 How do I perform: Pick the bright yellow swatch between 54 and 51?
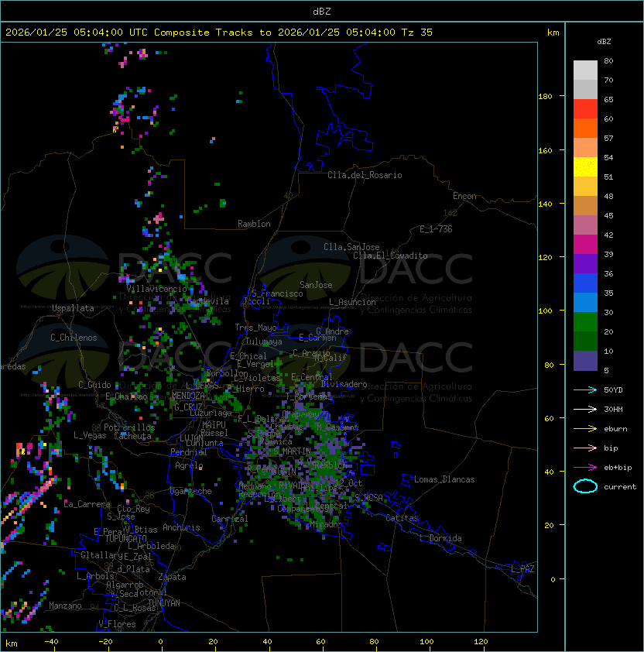tap(585, 166)
